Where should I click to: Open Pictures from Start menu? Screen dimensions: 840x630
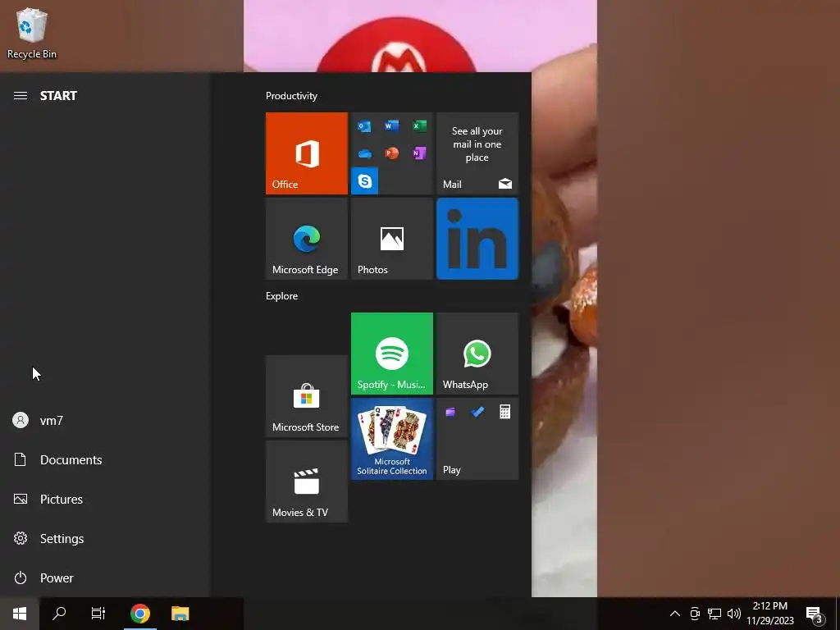(x=105, y=499)
